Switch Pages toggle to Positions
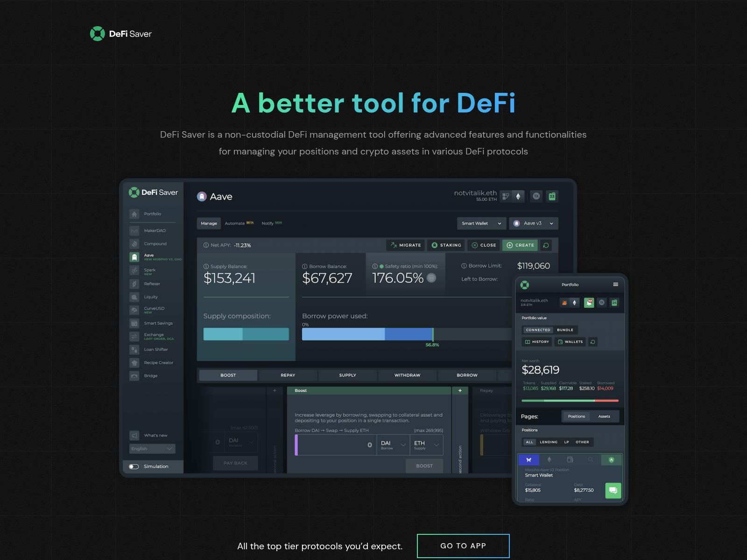747x560 pixels. [577, 416]
